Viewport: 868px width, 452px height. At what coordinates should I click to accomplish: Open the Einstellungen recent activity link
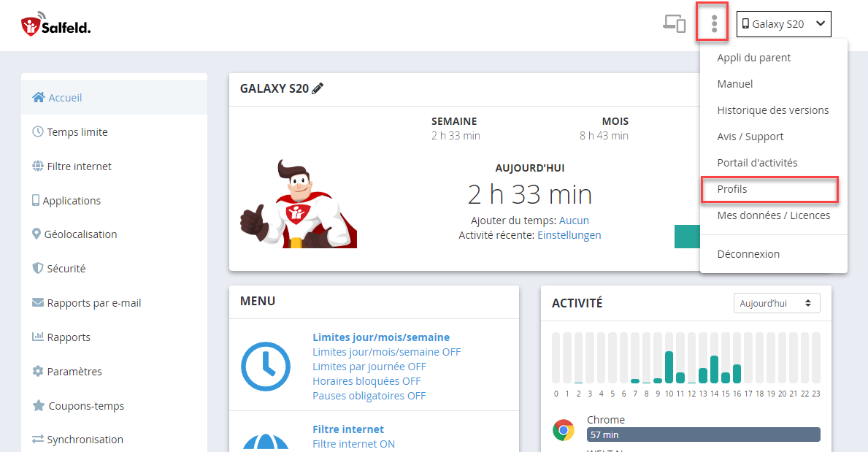point(569,235)
